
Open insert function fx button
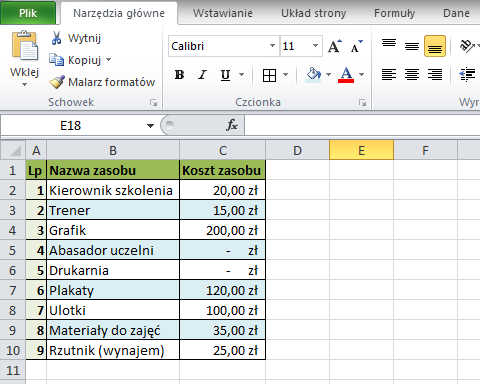point(231,125)
